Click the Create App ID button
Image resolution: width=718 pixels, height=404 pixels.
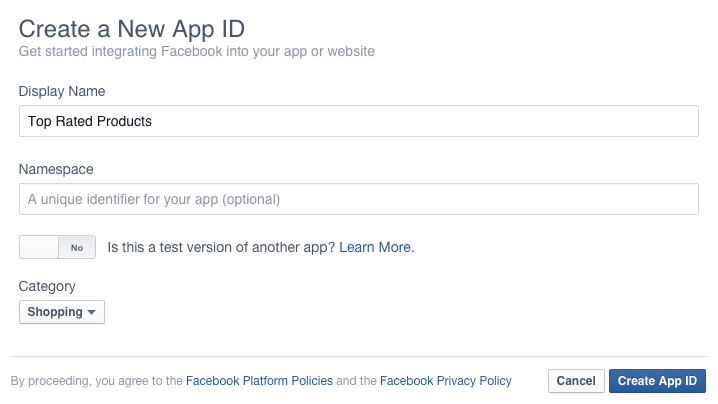click(x=657, y=381)
